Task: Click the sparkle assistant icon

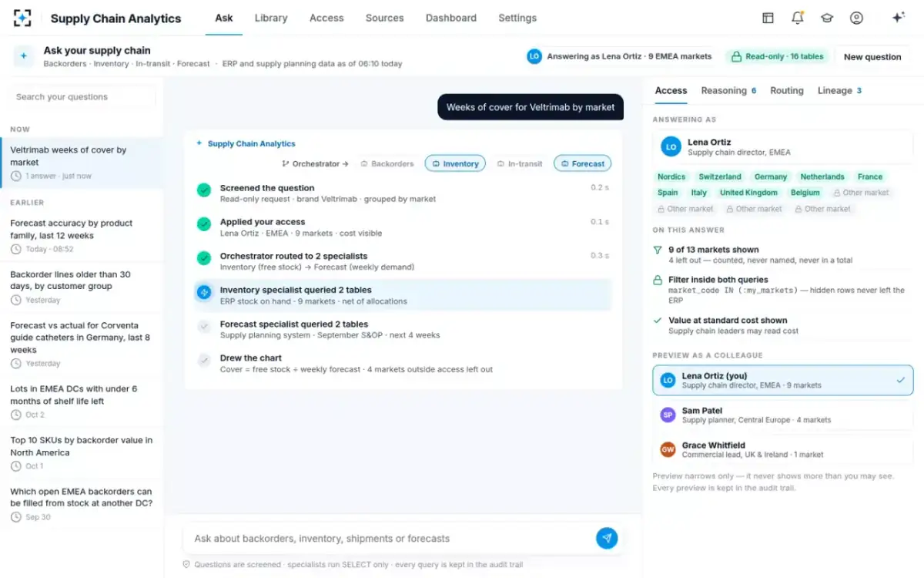Action: point(898,18)
